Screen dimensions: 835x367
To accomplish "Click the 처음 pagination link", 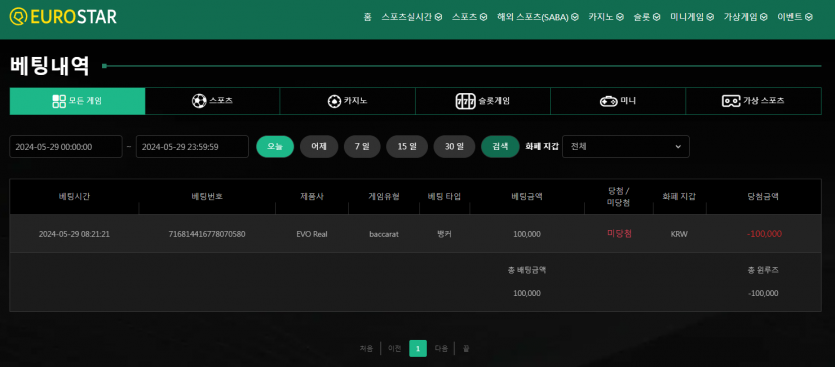I will 366,348.
